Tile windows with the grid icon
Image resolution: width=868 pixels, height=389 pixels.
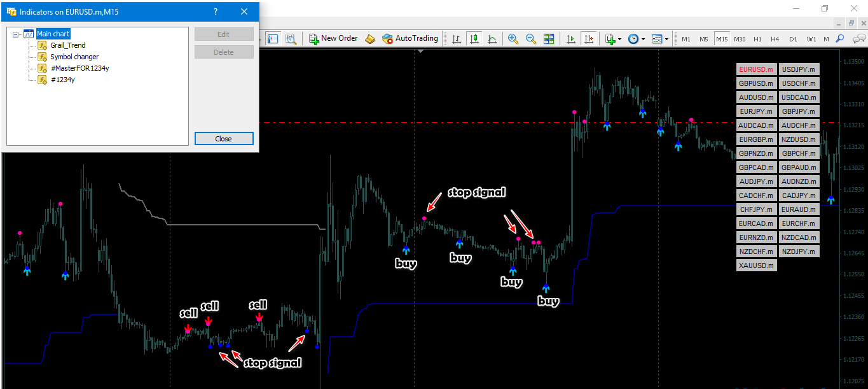[549, 39]
